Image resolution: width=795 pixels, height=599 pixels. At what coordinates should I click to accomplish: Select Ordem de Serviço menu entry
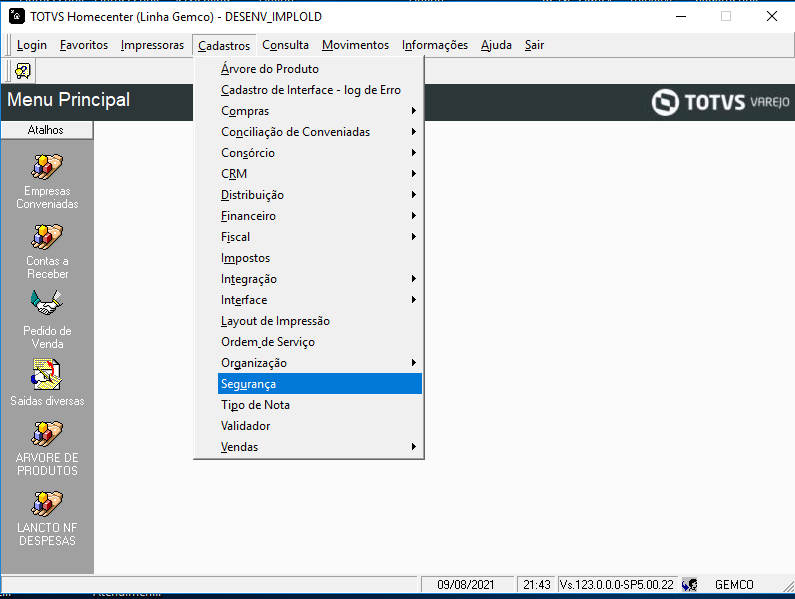(320, 342)
